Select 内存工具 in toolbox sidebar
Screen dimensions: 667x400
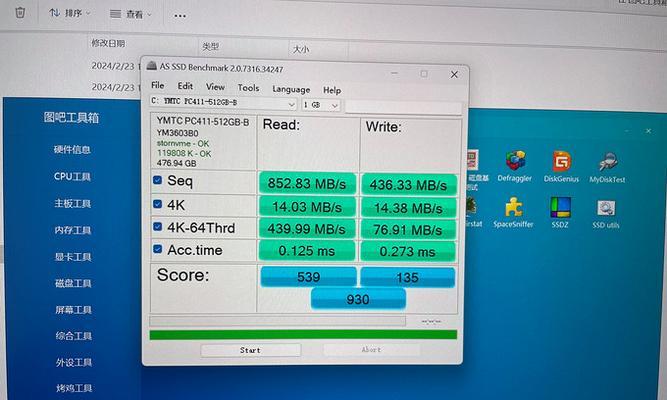73,230
